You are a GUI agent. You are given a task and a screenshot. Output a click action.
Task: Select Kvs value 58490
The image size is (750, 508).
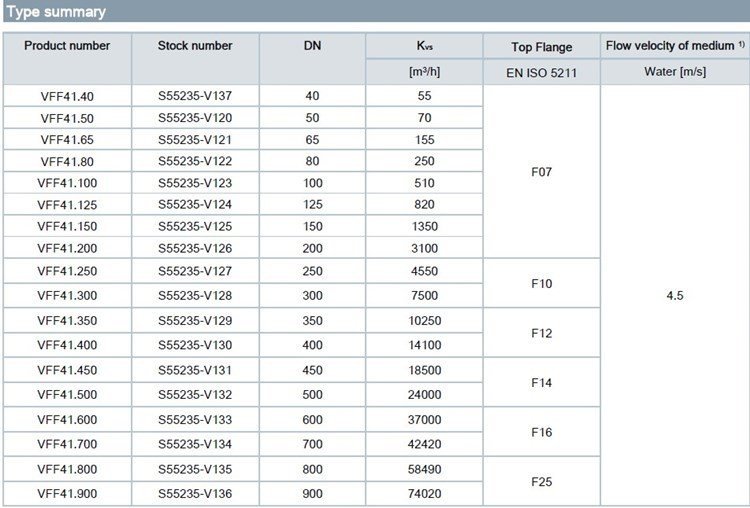(424, 469)
